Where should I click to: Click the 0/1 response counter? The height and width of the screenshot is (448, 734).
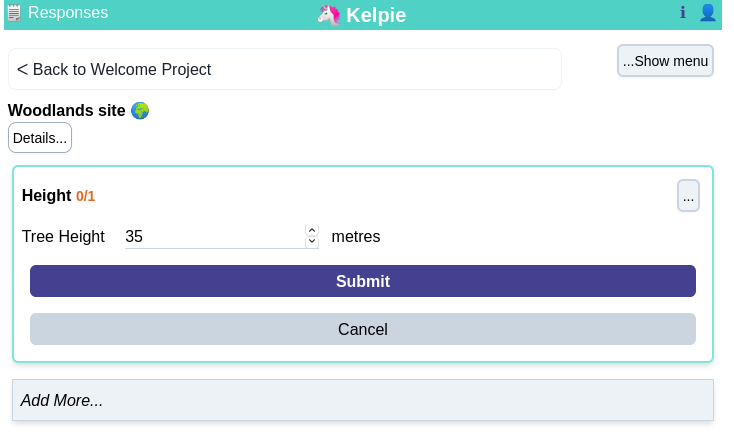pos(86,196)
